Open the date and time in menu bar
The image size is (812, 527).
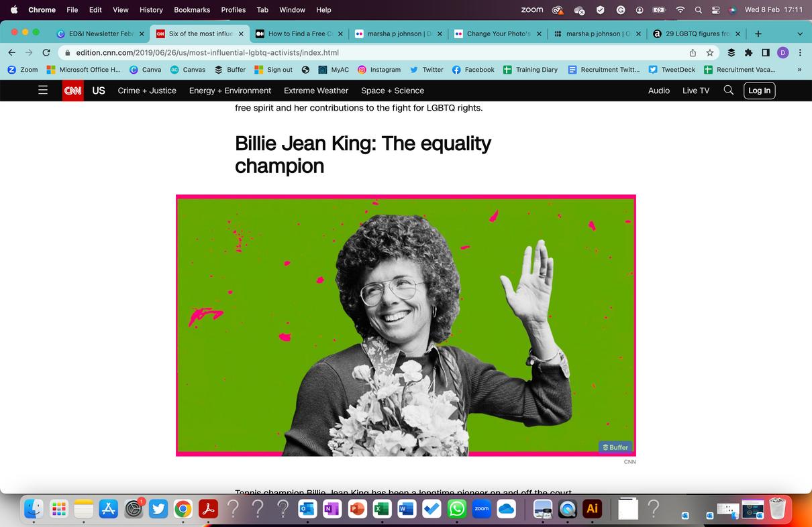(774, 10)
